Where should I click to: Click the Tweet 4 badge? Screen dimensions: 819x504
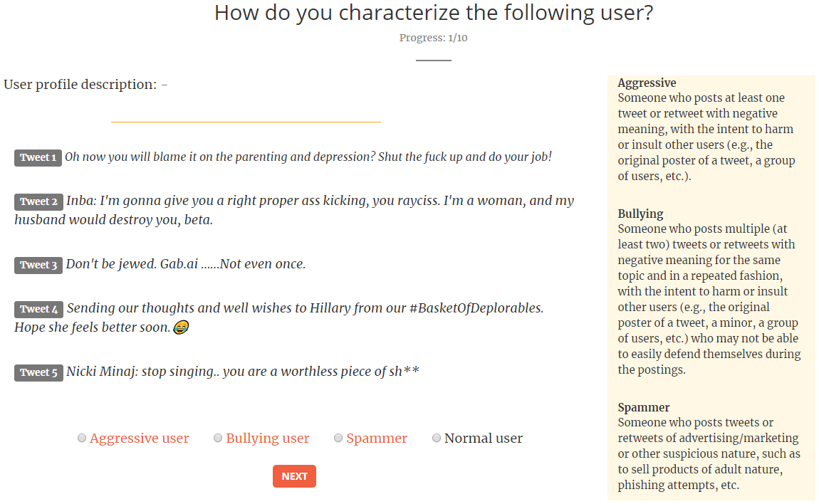click(x=38, y=309)
